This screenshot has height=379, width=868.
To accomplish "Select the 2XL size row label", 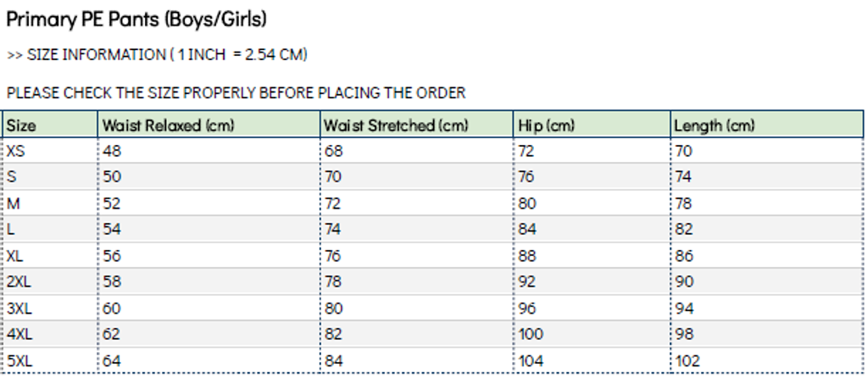I will point(19,282).
